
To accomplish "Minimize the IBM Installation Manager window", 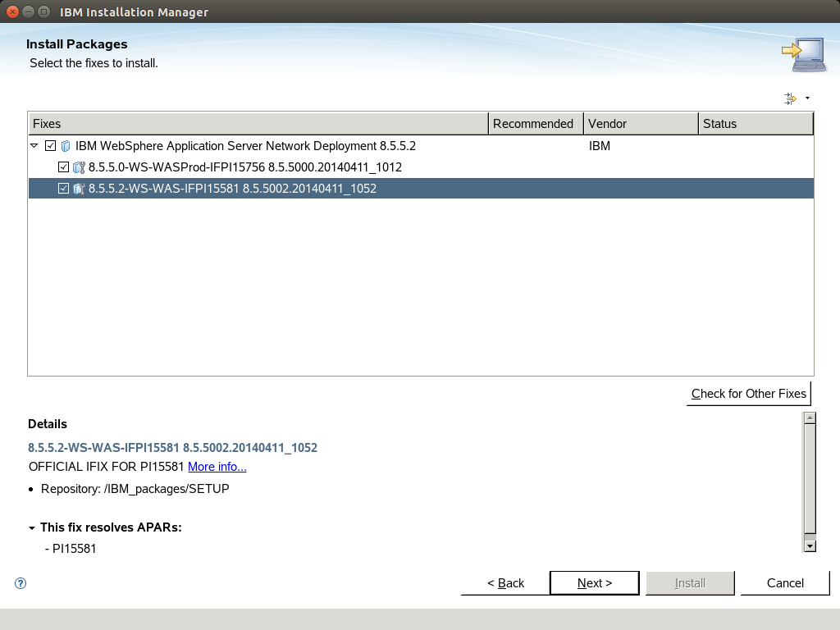I will 29,11.
